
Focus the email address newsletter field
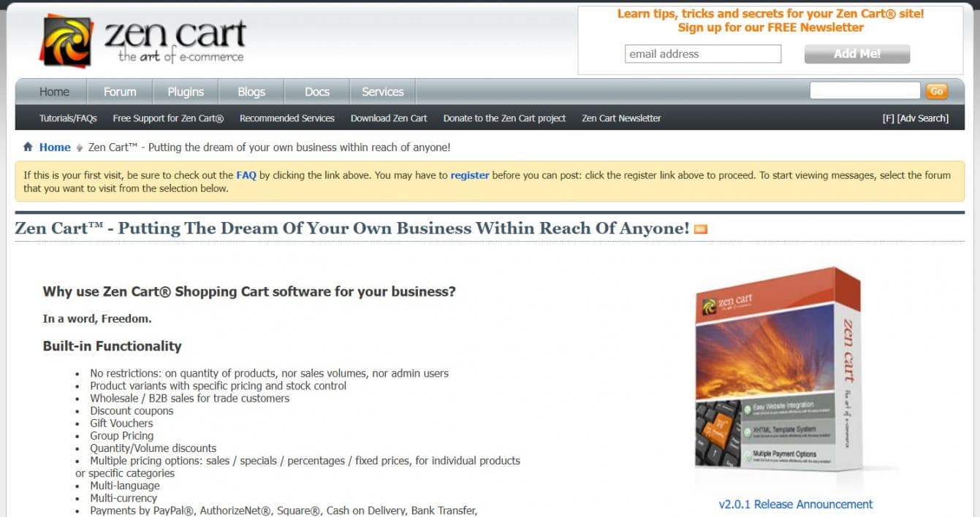pyautogui.click(x=703, y=54)
